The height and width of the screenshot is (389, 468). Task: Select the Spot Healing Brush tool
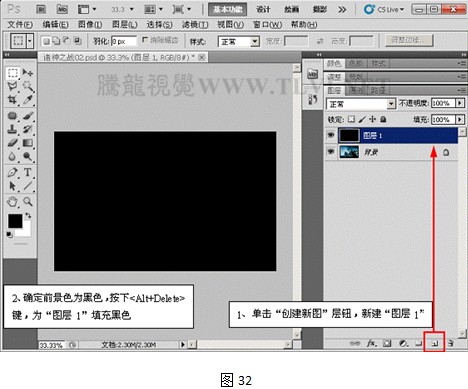[13, 116]
